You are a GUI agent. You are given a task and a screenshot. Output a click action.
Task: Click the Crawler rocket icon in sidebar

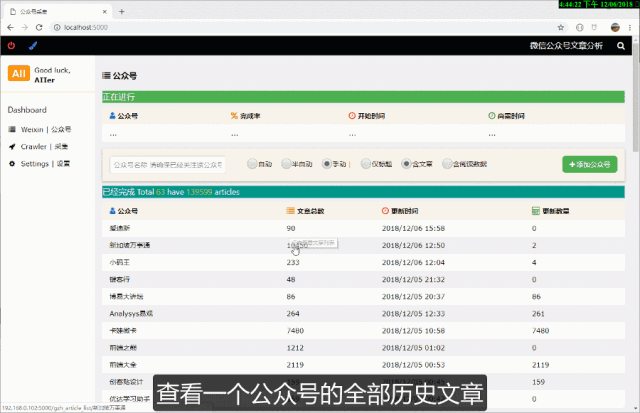pos(12,147)
